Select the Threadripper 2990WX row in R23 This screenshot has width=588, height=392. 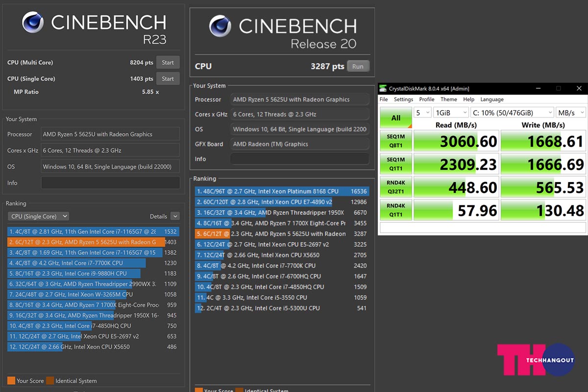coord(93,284)
